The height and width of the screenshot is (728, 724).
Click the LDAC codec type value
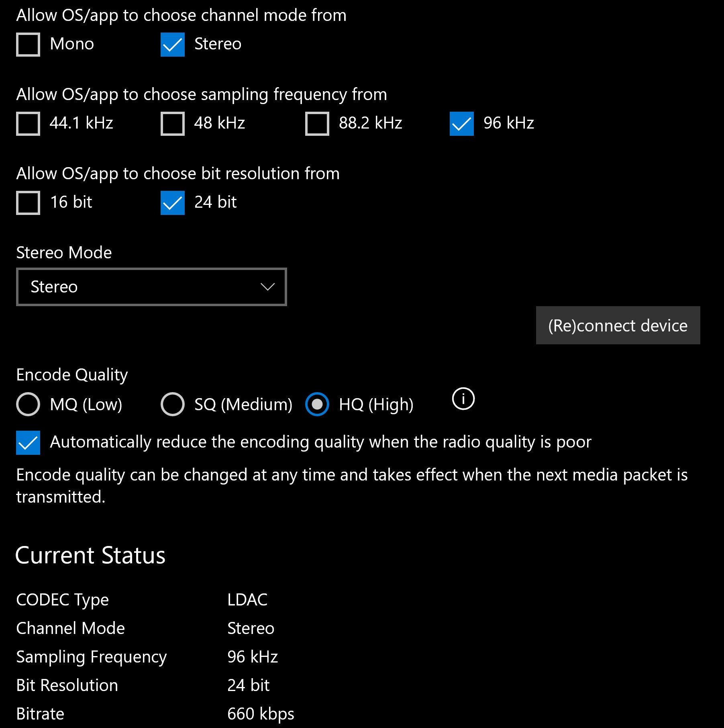pos(247,600)
